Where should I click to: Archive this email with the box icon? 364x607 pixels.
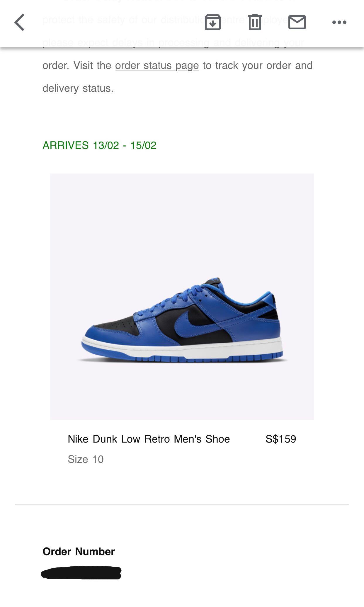coord(212,22)
